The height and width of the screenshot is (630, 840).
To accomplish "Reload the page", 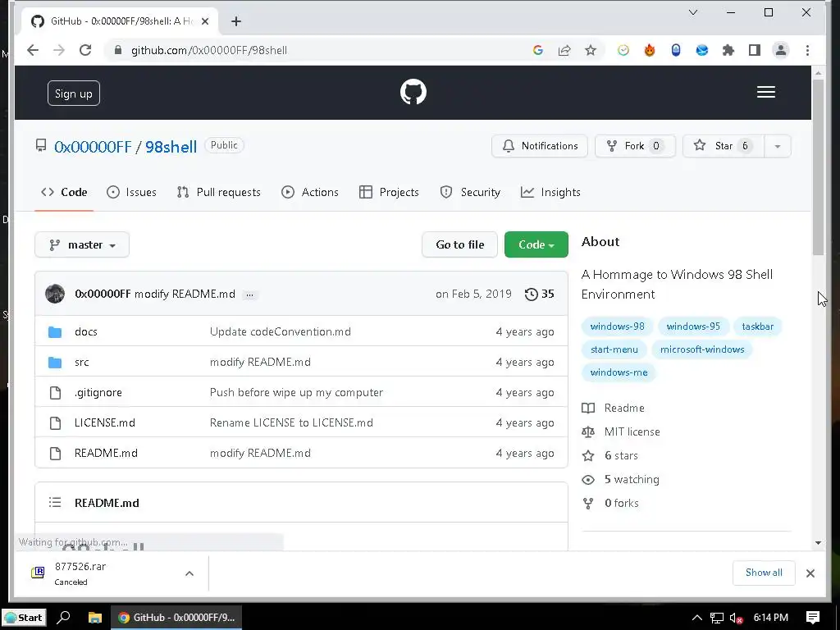I will tap(85, 50).
